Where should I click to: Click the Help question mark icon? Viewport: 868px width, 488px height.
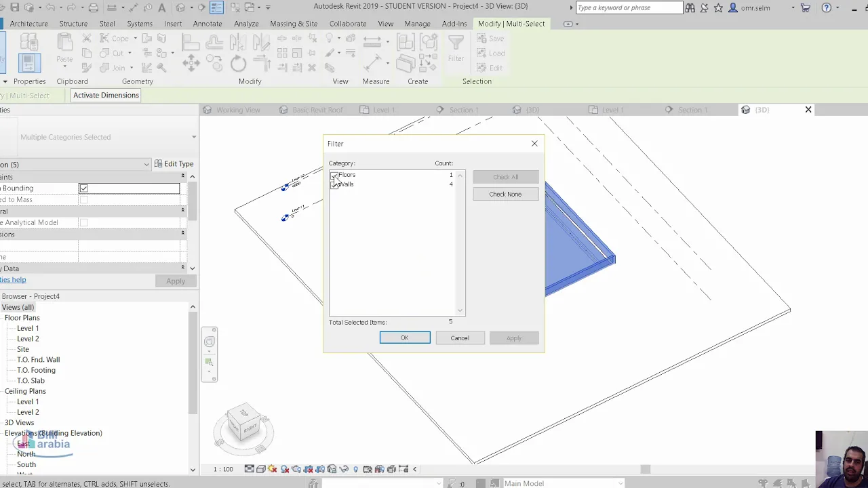(826, 8)
